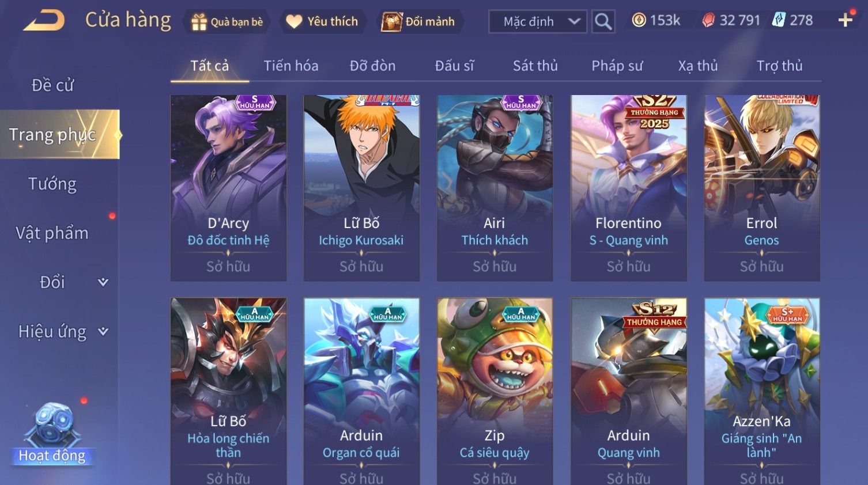Open the Errol Genos skin card
Viewport: 868px width, 485px height.
point(762,188)
